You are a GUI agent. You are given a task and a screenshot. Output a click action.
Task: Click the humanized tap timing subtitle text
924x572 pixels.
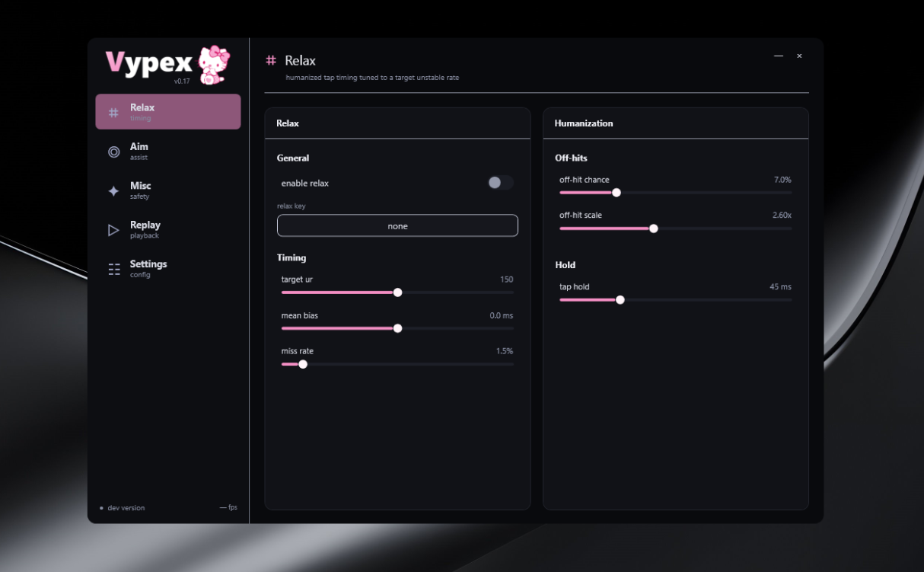(x=372, y=78)
